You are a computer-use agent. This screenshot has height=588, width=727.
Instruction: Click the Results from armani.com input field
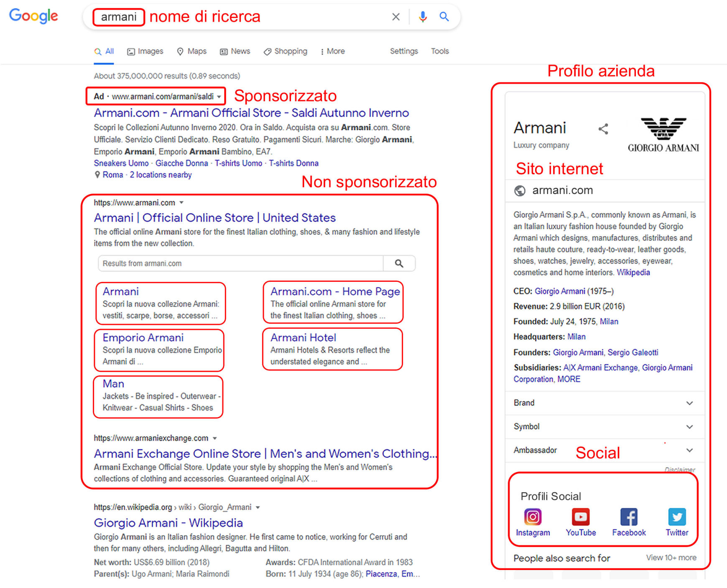click(x=241, y=263)
